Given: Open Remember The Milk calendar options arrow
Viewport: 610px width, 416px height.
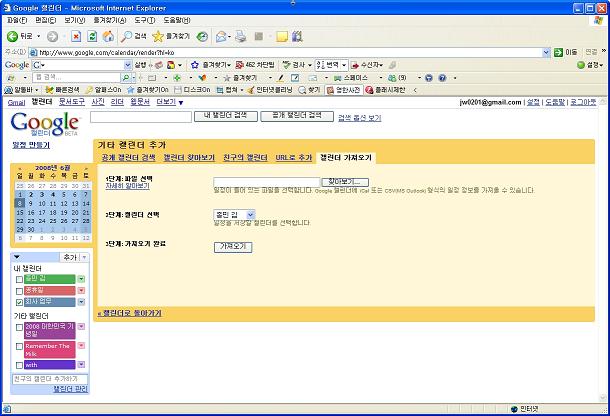Looking at the screenshot, I should coord(81,345).
